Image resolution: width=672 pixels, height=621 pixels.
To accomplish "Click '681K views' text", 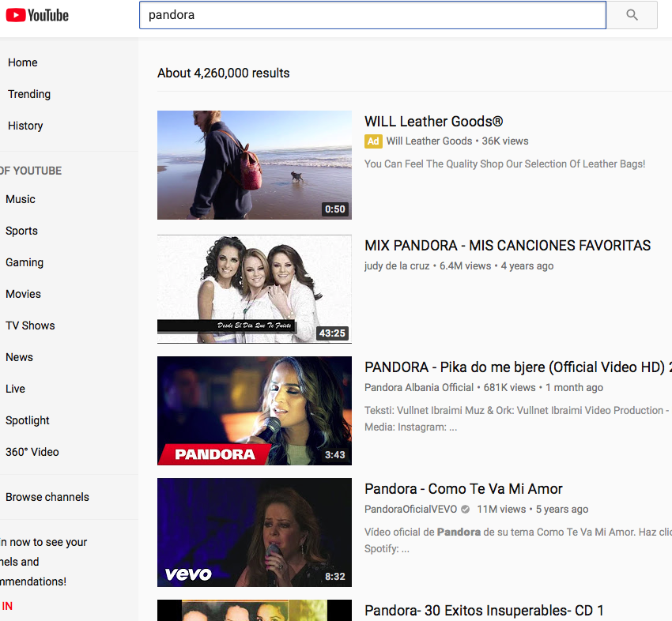I will point(510,388).
